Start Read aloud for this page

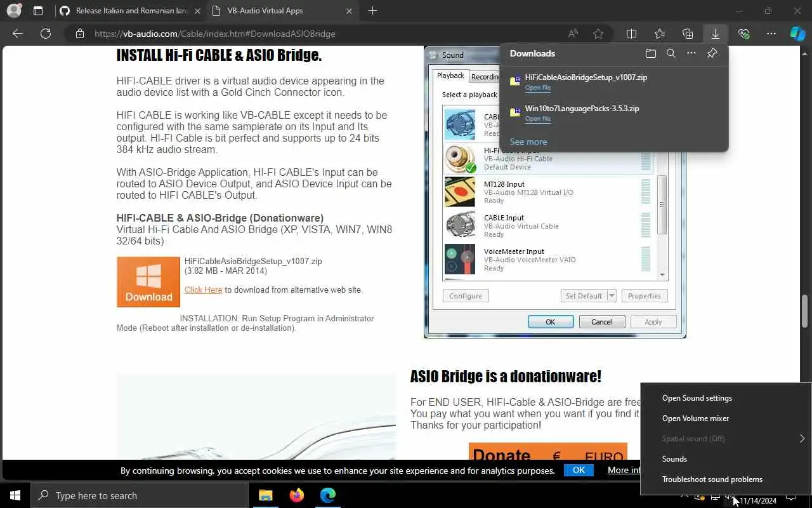[573, 34]
